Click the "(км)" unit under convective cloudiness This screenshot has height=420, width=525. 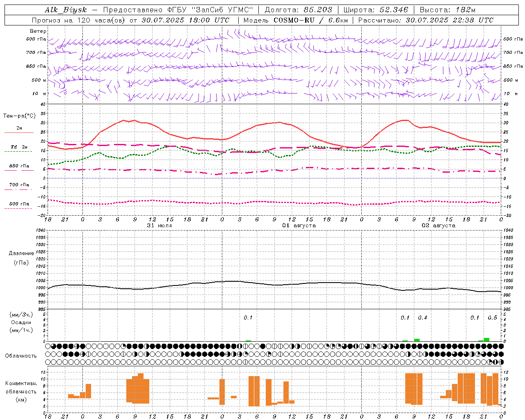(x=21, y=399)
